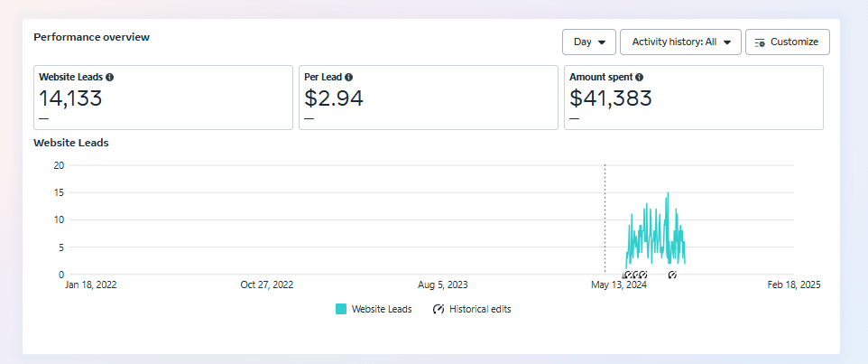Click the Customize button label
Screen dimensions: 868x364
click(x=794, y=42)
